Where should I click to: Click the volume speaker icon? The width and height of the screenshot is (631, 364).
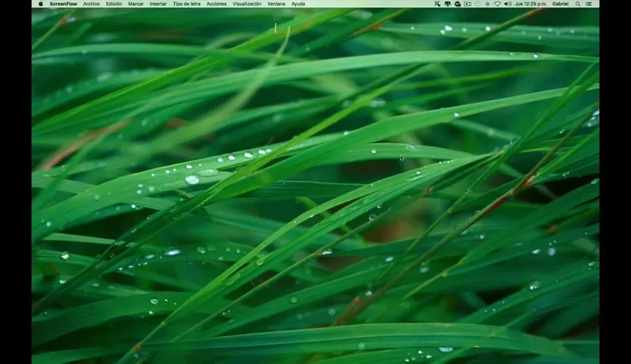[x=508, y=4]
